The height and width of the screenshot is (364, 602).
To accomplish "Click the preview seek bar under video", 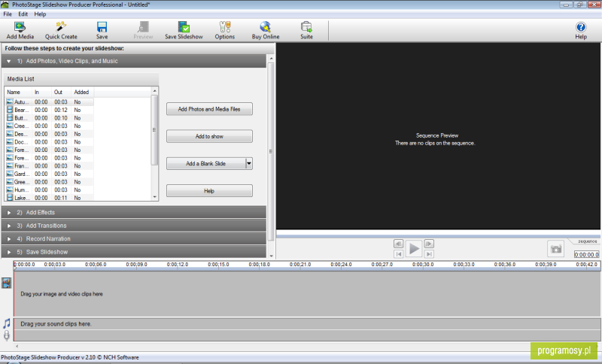I will click(x=438, y=236).
